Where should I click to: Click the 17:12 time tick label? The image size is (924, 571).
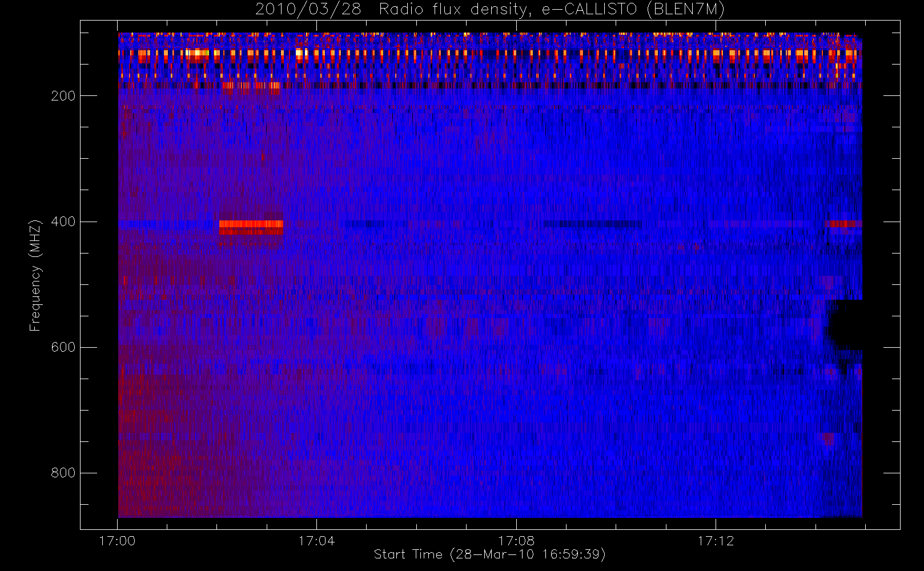(715, 541)
